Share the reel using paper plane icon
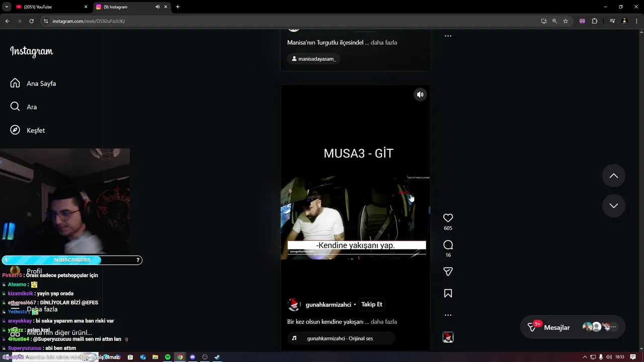The width and height of the screenshot is (644, 362). click(448, 271)
